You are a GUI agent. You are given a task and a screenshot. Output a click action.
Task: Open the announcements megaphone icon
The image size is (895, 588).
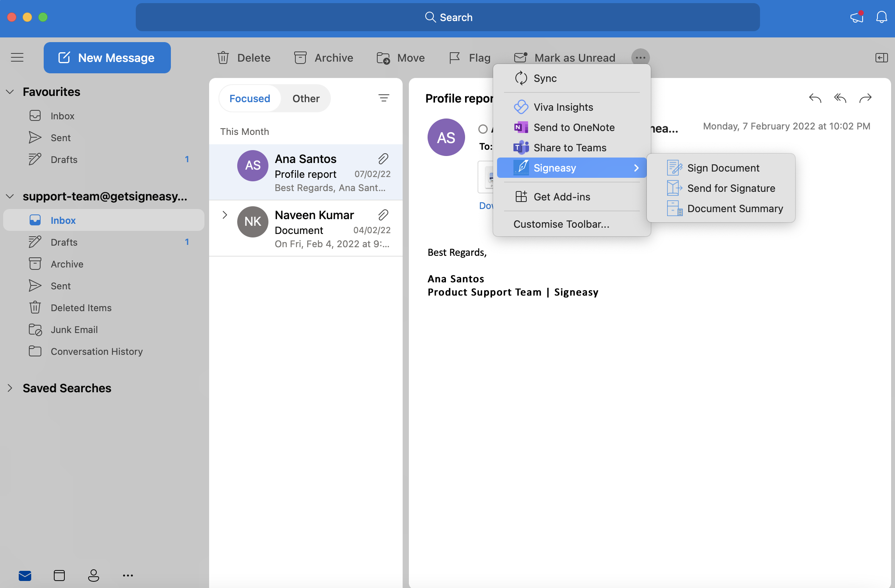click(x=857, y=17)
